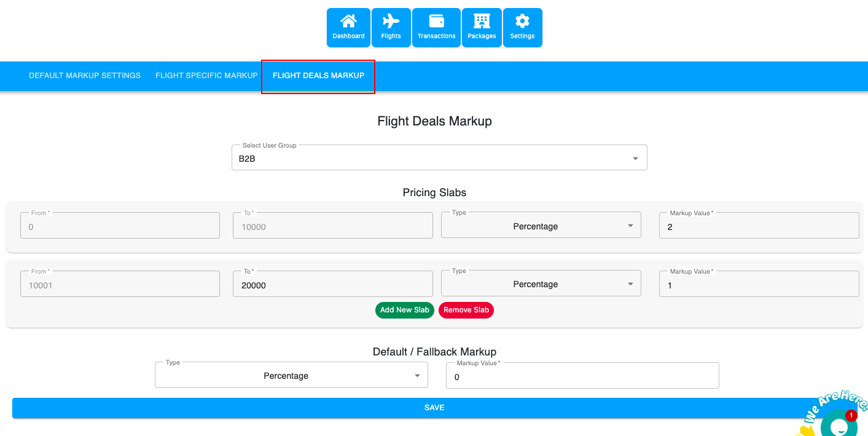Screen dimensions: 868x436
Task: Open second slab's Type dropdown
Action: [541, 284]
